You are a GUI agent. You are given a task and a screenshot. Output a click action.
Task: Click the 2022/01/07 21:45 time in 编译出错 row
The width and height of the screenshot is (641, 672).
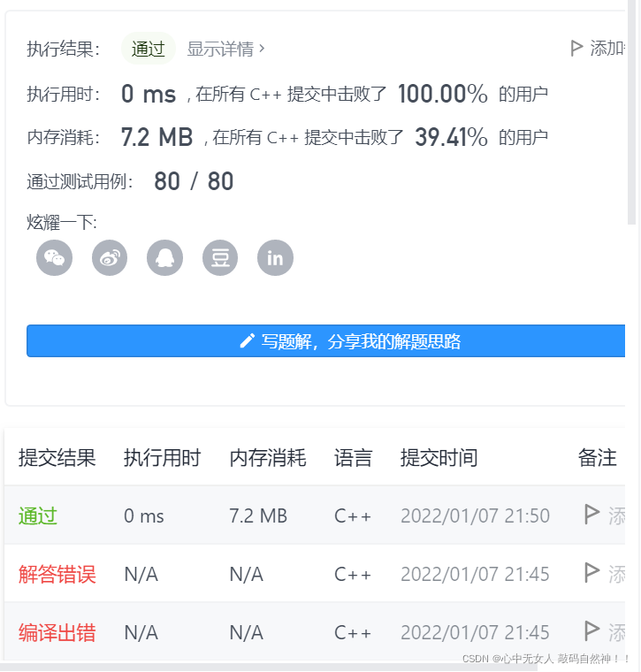[475, 632]
